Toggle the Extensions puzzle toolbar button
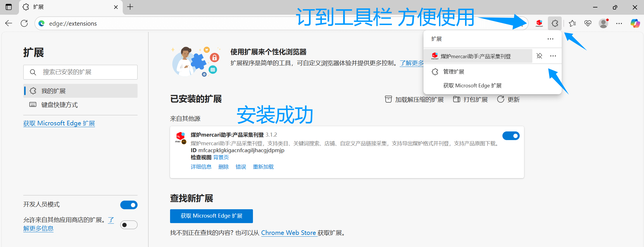Viewport: 644px width, 247px height. (555, 23)
